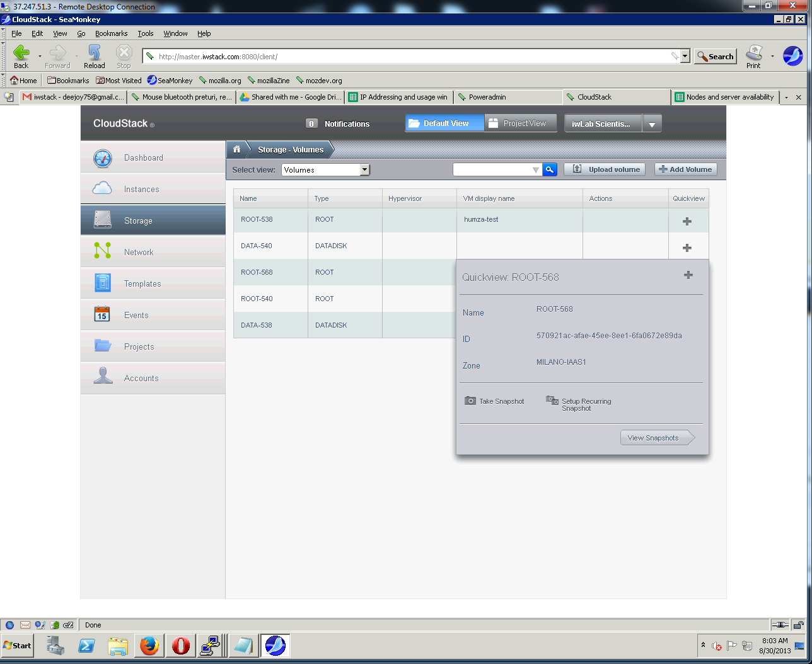The image size is (812, 664).
Task: Click the Add Volume button
Action: [685, 169]
